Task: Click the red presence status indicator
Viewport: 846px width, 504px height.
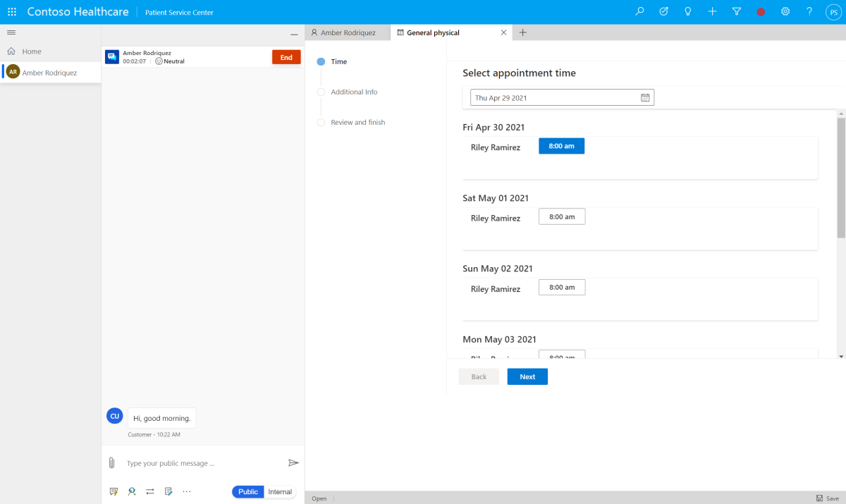Action: 761,12
